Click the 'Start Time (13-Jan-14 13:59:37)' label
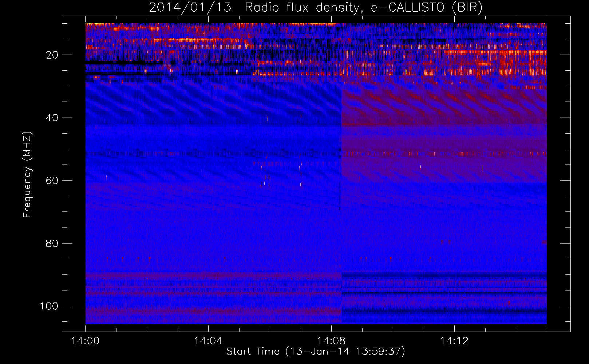This screenshot has width=589, height=364. 316,352
